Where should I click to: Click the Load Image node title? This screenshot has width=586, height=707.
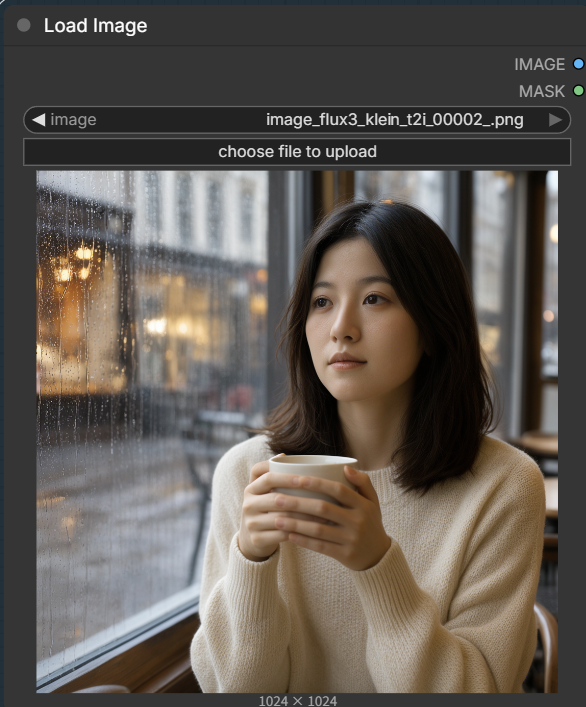[x=96, y=26]
